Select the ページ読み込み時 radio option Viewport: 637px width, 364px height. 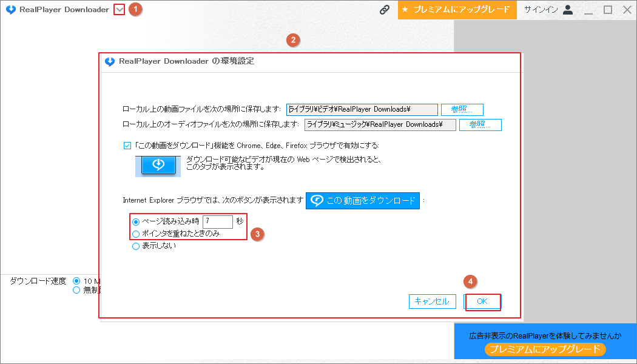pos(136,222)
